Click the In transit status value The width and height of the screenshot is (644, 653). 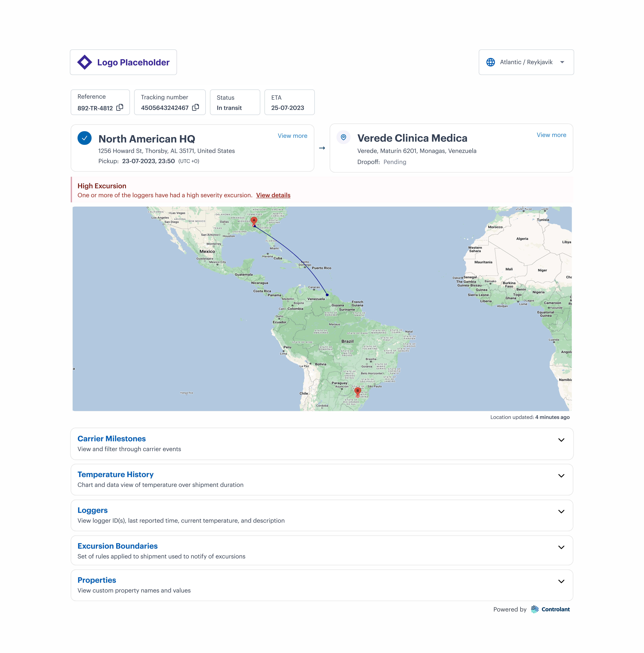(229, 108)
